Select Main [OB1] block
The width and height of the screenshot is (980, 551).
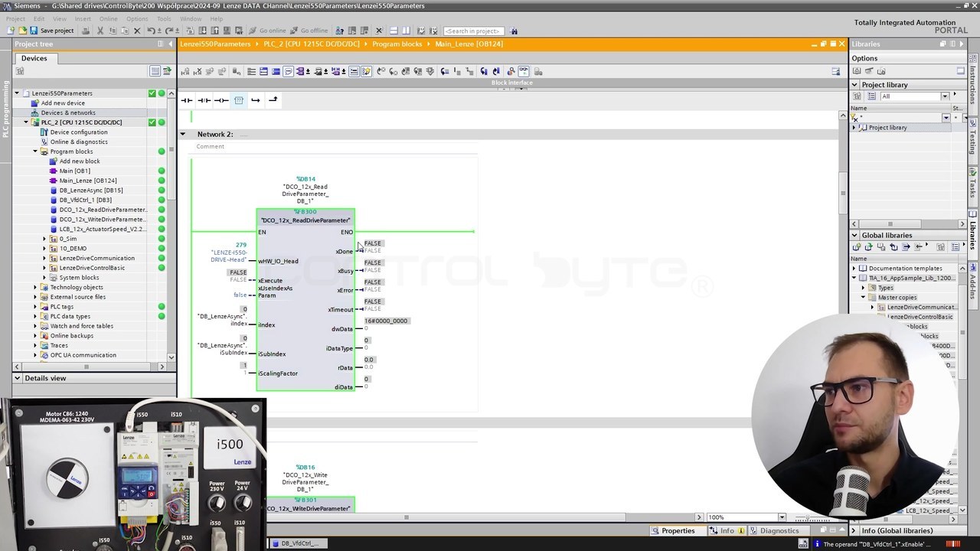[74, 171]
